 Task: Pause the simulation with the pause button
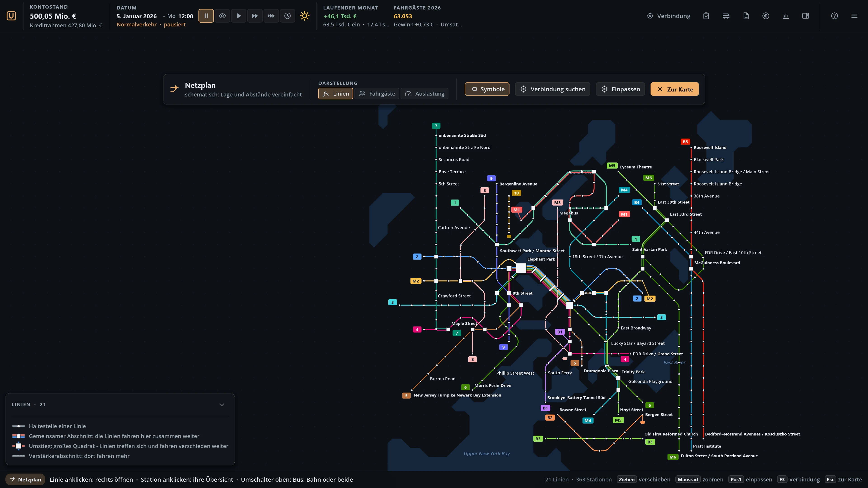(206, 16)
